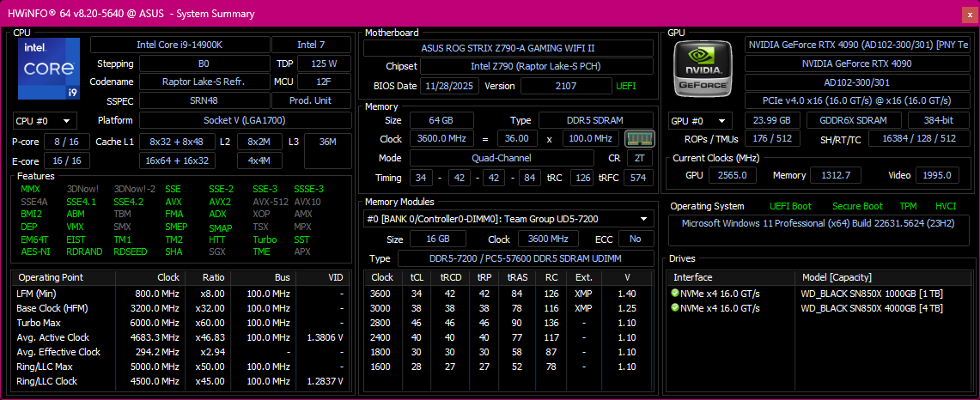This screenshot has height=400, width=980.
Task: Click the L3 cache 36M value
Action: click(x=327, y=150)
